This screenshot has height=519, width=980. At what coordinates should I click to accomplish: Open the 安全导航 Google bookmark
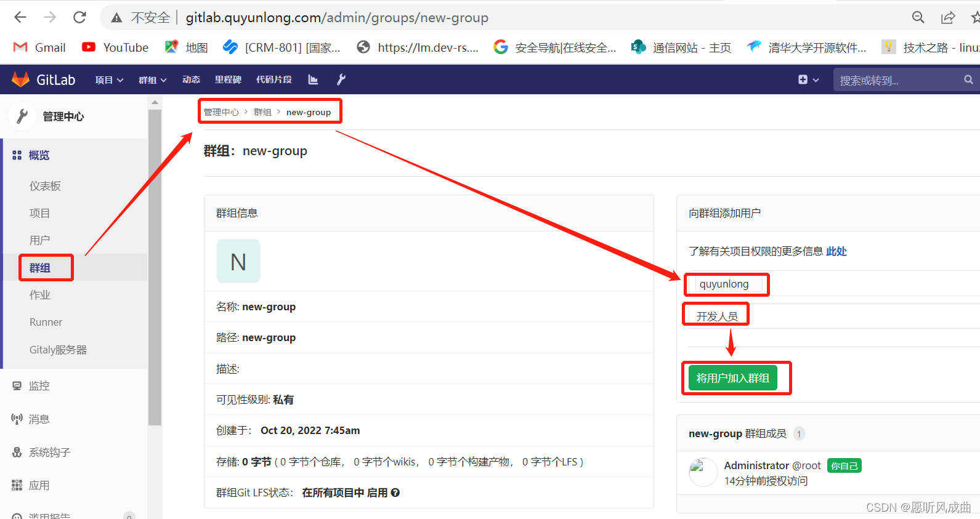pyautogui.click(x=554, y=47)
